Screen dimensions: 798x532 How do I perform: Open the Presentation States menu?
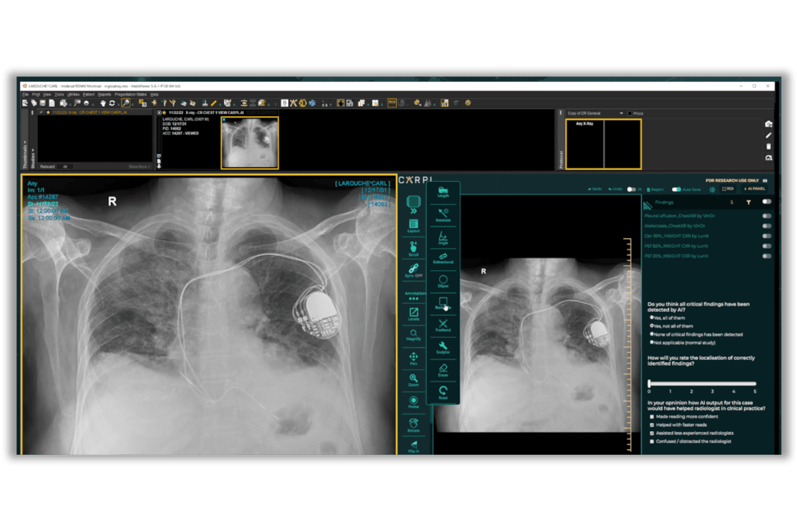131,94
